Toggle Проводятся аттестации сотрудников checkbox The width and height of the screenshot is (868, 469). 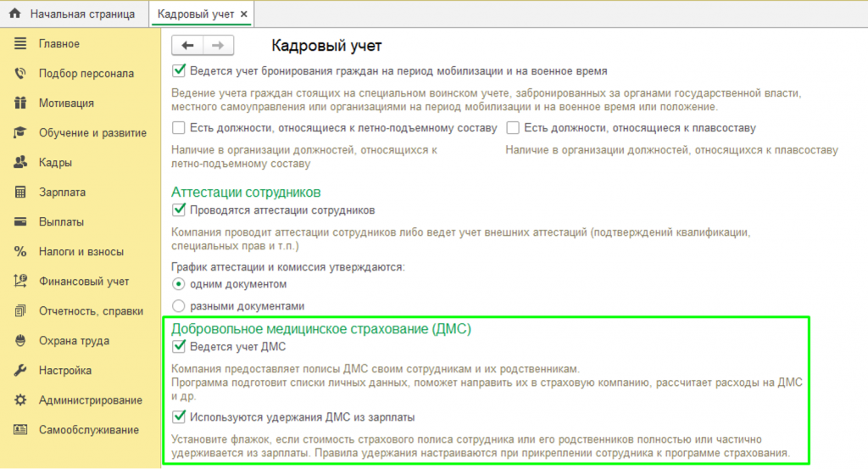click(179, 209)
